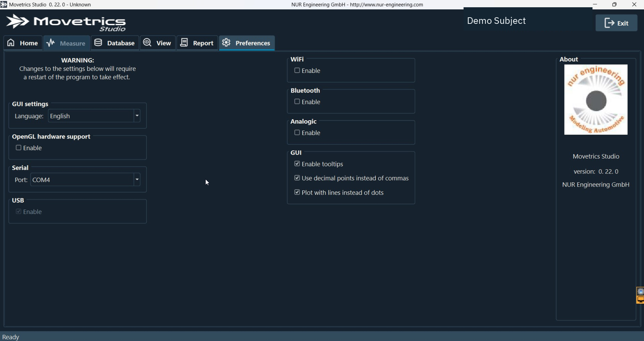Select the Preferences tab

247,43
